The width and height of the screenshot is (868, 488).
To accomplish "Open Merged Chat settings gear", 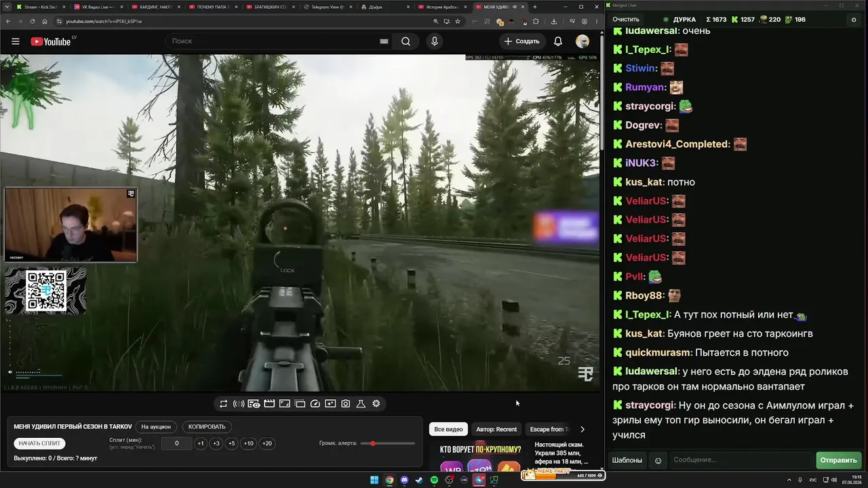I will pos(854,20).
